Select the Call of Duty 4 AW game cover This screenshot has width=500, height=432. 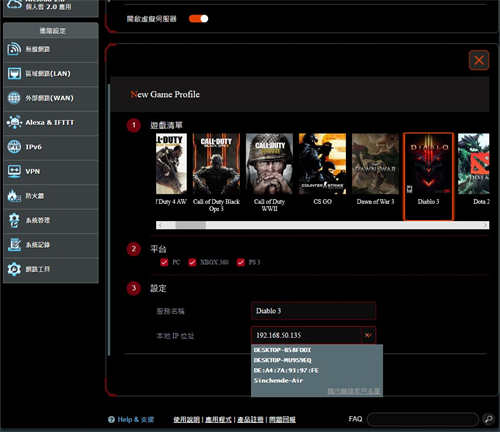click(x=171, y=164)
